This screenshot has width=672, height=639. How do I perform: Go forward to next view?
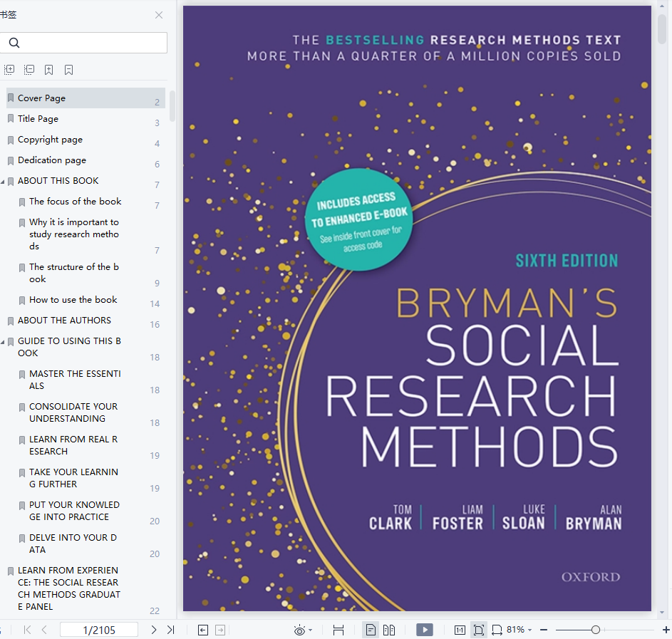tap(220, 630)
